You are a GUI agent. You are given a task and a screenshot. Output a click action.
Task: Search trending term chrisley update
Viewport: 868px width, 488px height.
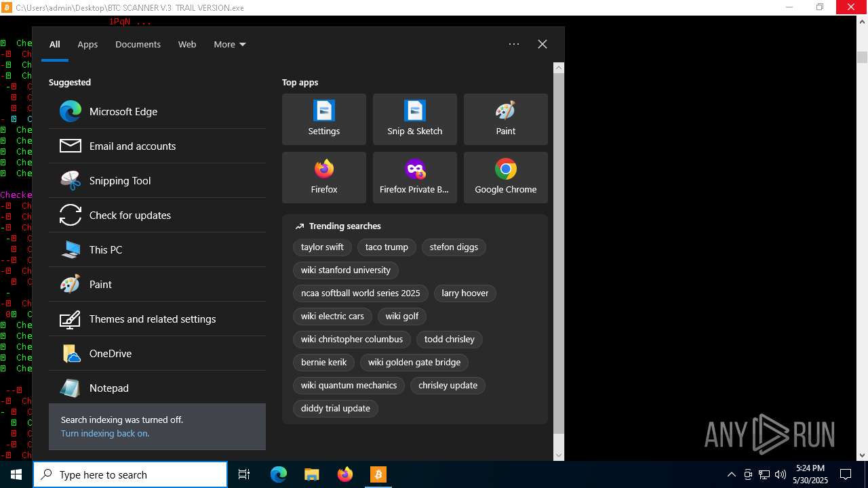(448, 386)
